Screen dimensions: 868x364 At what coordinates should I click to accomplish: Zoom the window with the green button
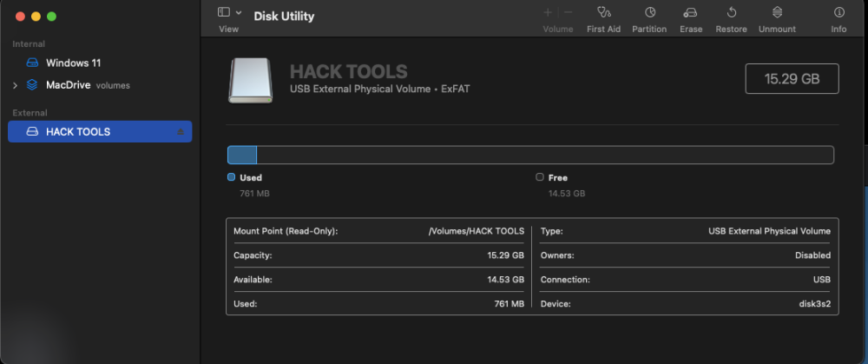click(x=51, y=16)
